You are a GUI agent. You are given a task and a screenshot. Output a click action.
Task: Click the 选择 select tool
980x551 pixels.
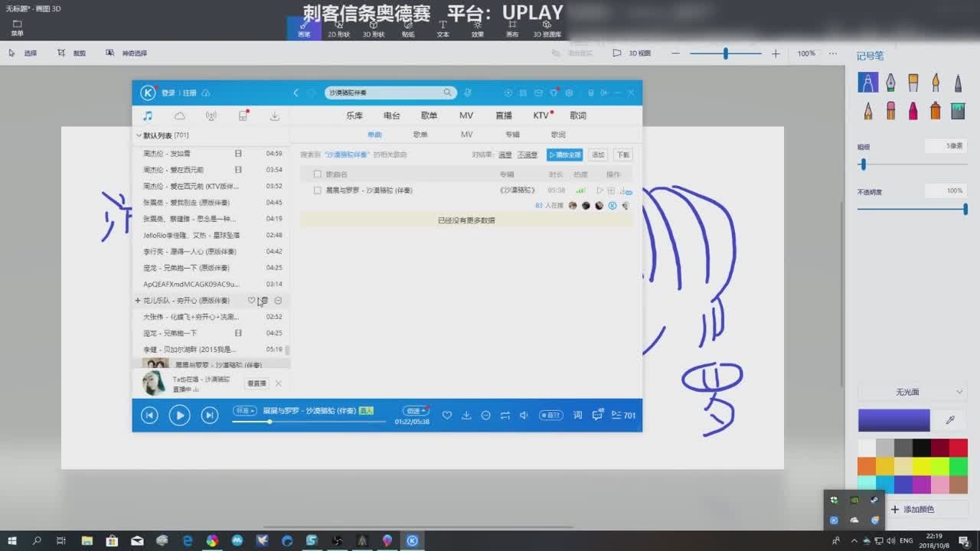23,53
